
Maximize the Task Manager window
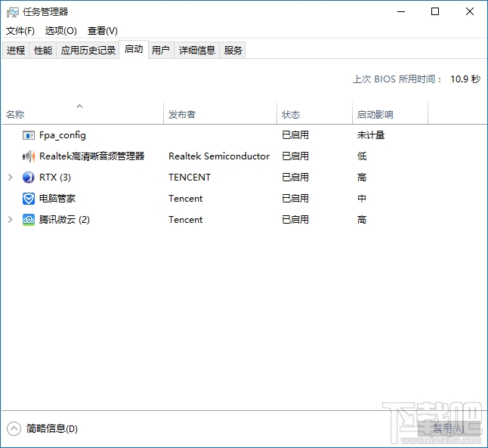(435, 12)
